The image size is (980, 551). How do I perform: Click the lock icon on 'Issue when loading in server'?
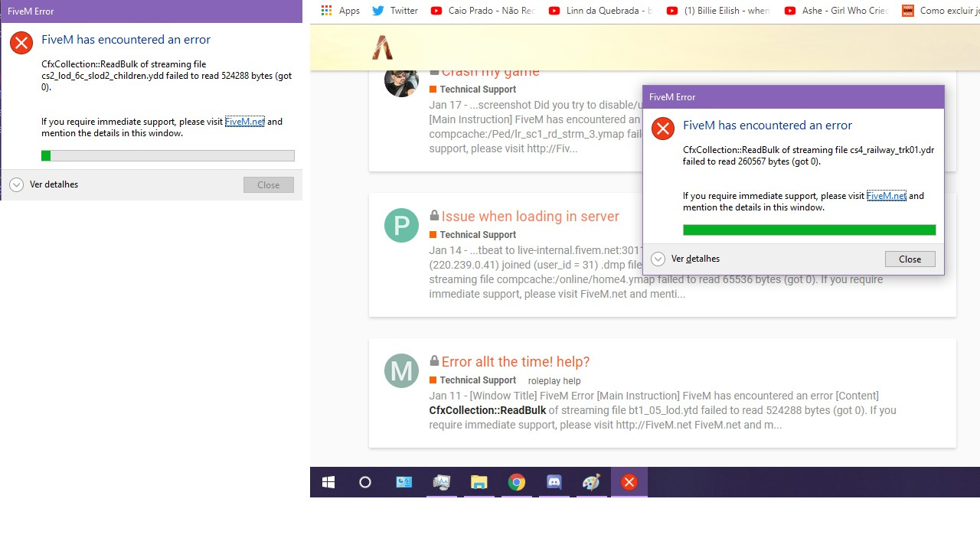coord(433,215)
